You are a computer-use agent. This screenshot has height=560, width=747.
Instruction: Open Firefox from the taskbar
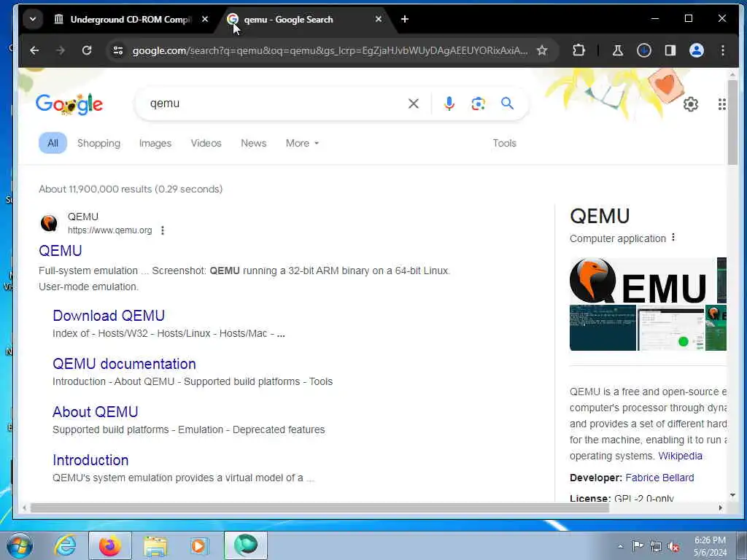click(110, 545)
